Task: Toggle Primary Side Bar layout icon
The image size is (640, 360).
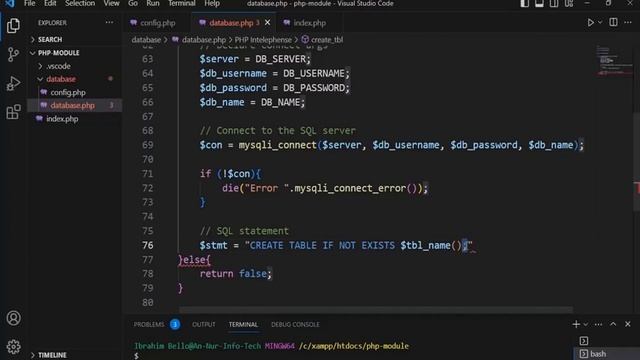Action: [x=524, y=4]
